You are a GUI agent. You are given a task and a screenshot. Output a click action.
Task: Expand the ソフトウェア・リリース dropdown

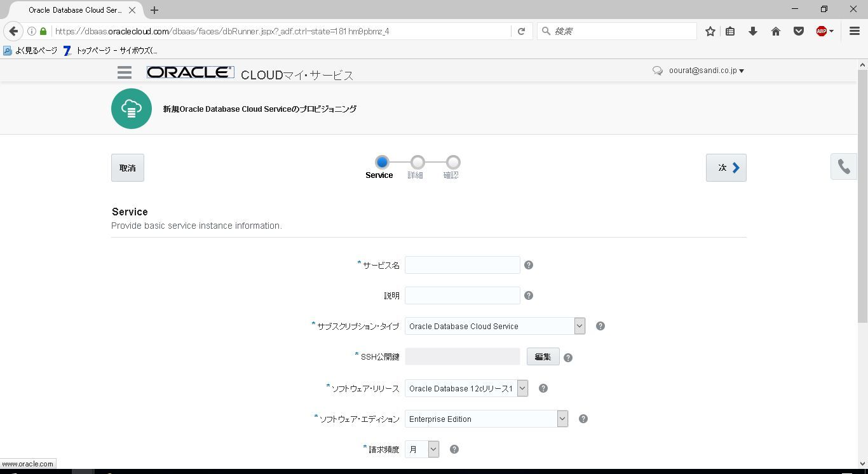pos(522,388)
